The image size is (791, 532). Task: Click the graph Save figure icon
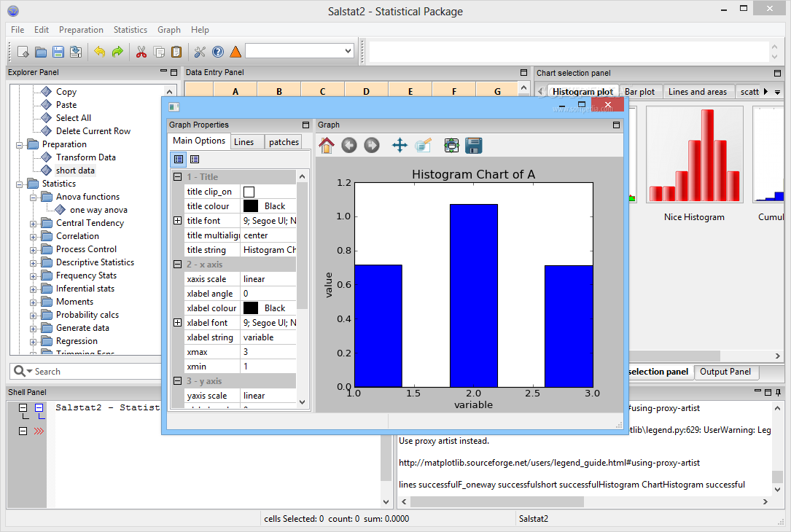474,146
